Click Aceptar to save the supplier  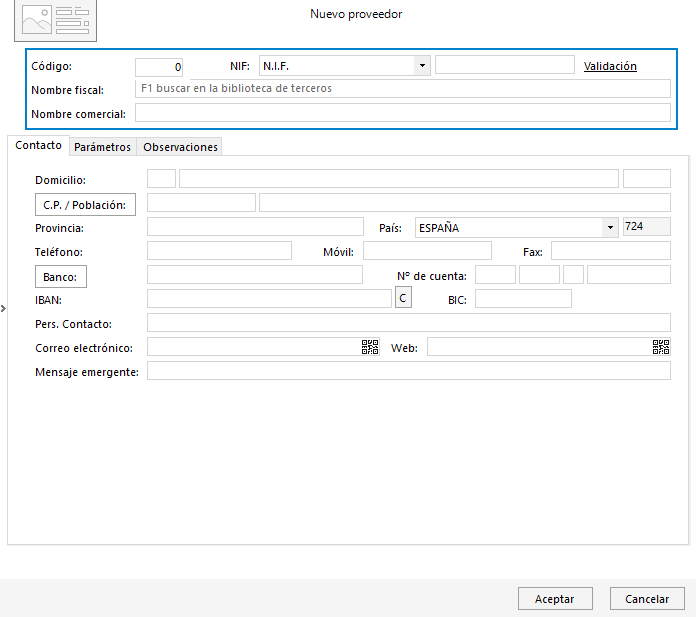point(555,599)
